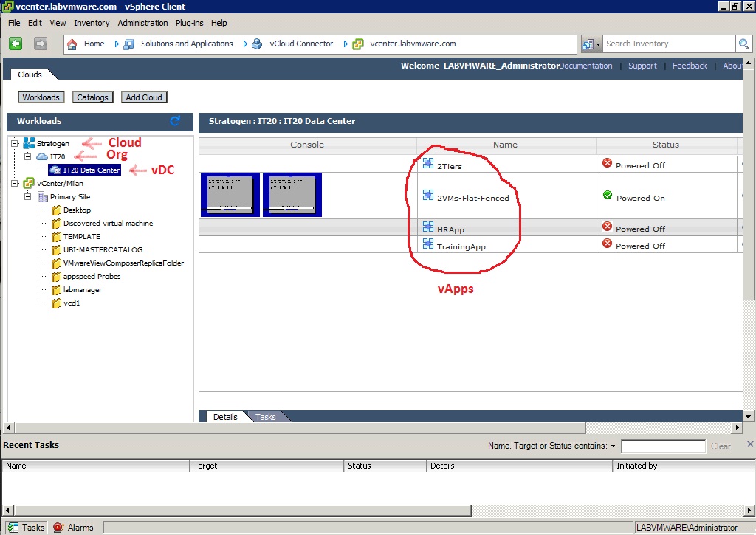Open the Inventory menu
Viewport: 756px width, 535px height.
[x=92, y=23]
